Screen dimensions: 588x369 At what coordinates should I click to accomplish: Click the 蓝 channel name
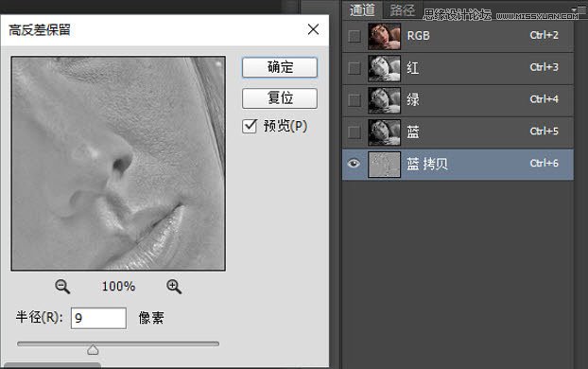click(x=413, y=132)
